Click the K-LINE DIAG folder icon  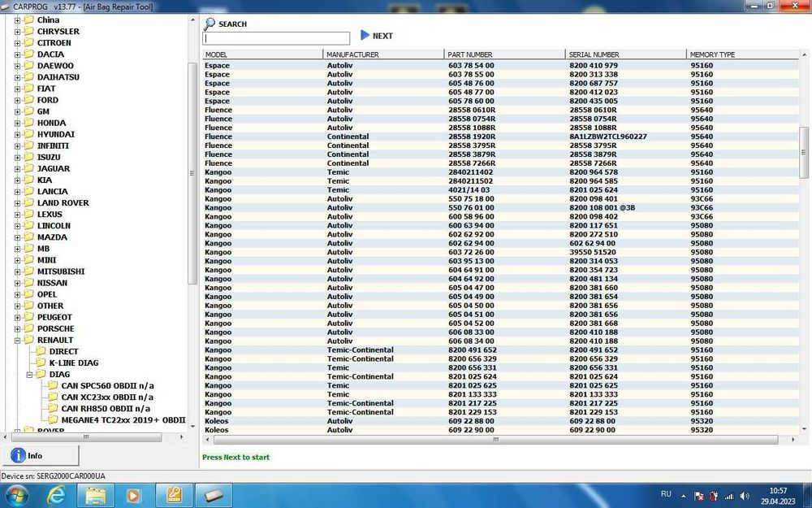[x=41, y=363]
